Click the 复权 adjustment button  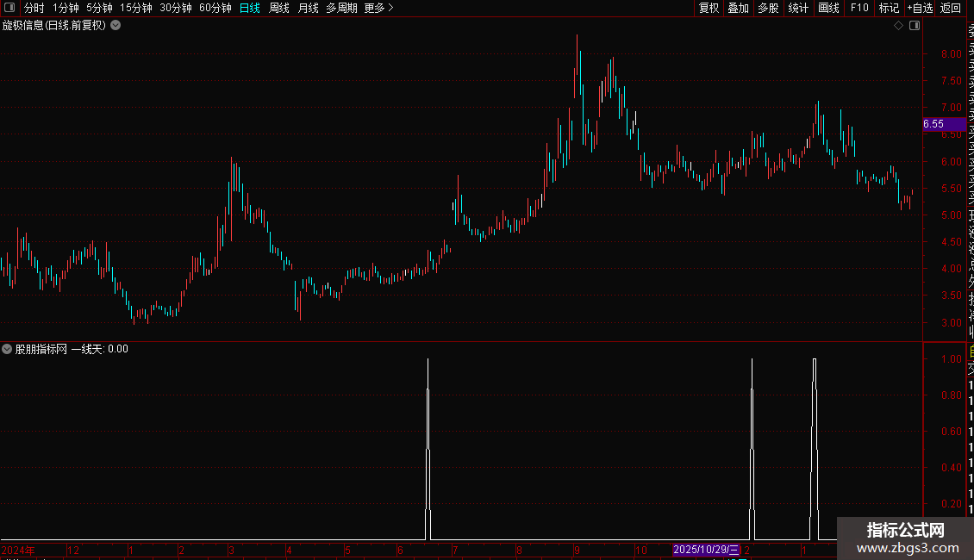click(709, 8)
